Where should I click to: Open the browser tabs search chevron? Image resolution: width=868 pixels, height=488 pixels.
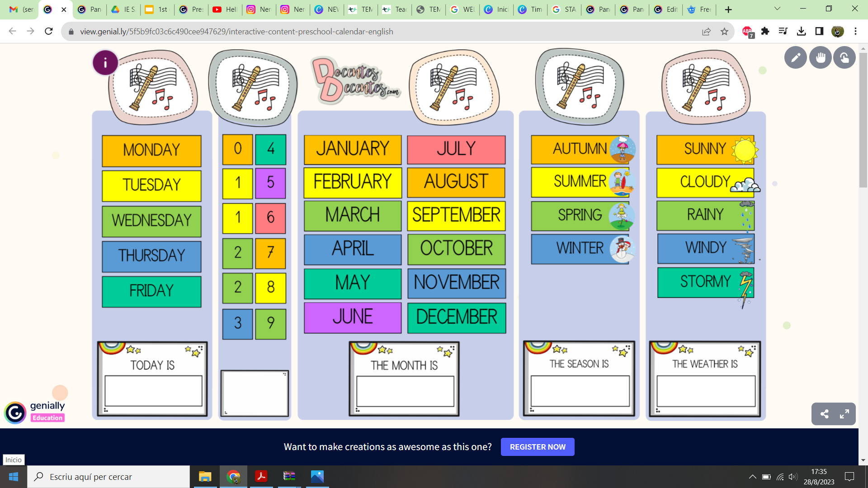pos(777,9)
